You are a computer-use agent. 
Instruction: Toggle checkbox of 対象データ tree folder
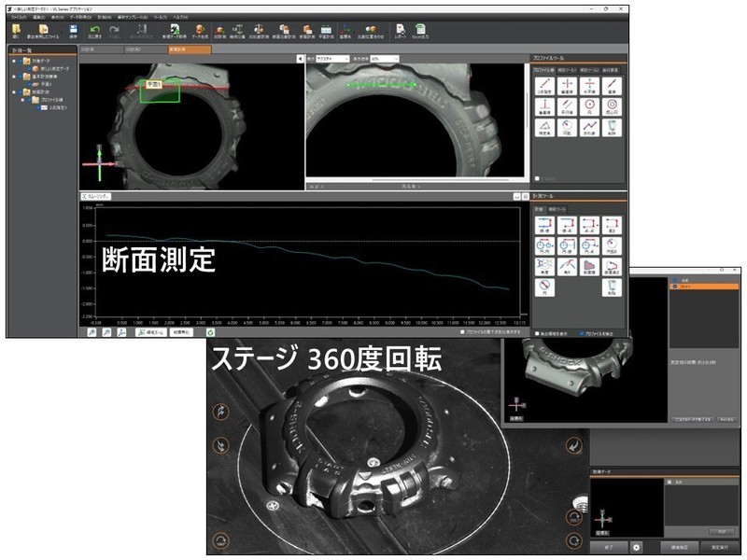tap(20, 61)
